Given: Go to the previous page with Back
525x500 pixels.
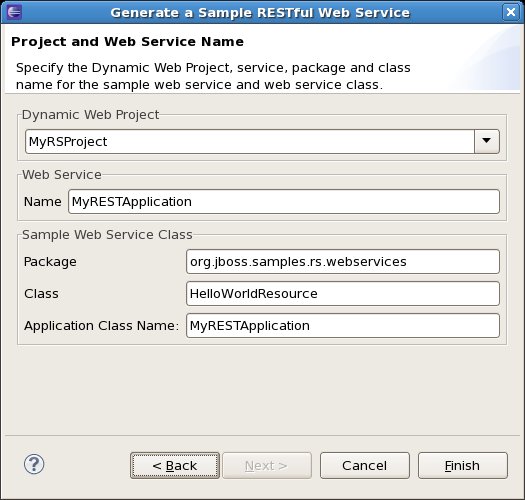Looking at the screenshot, I should click(x=175, y=466).
